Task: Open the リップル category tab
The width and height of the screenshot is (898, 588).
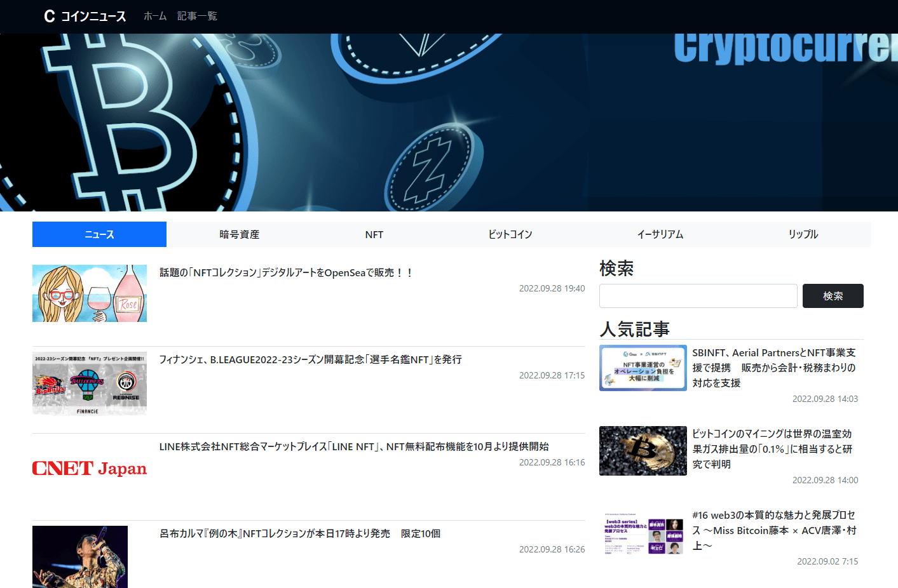Action: [x=803, y=234]
